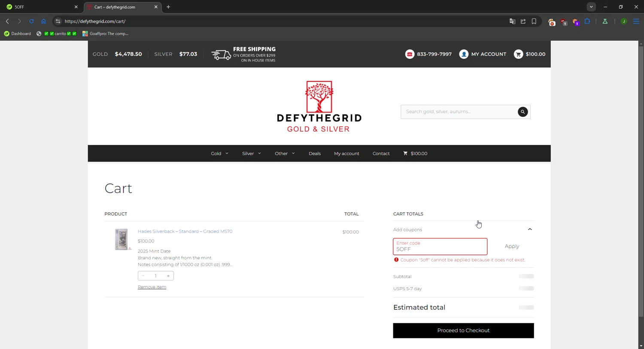644x349 pixels.
Task: Click the free shipping truck icon
Action: tap(221, 55)
